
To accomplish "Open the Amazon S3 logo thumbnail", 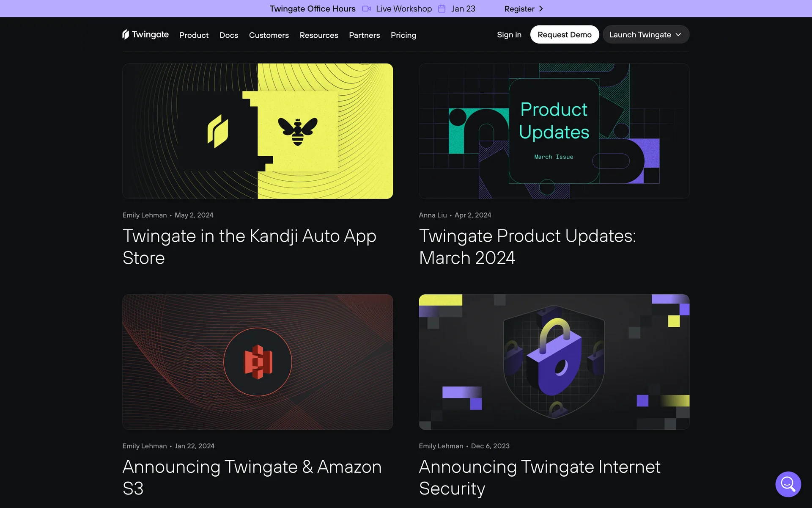I will click(258, 362).
